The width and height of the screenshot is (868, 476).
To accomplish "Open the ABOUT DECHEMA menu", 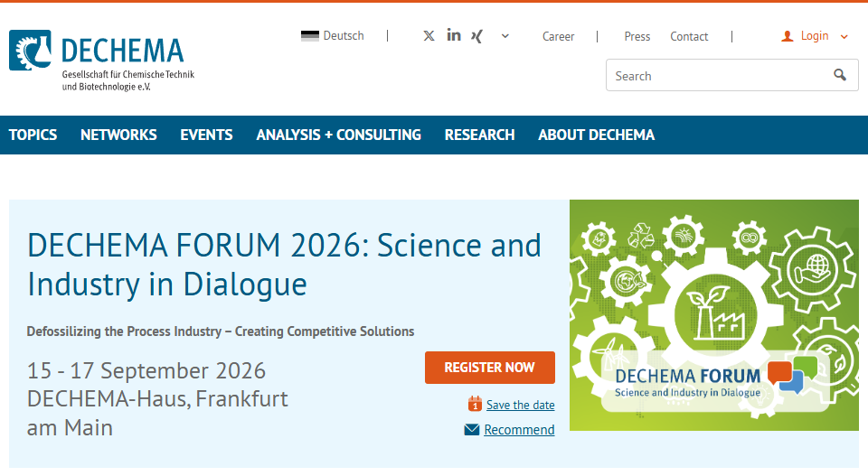I will (x=596, y=135).
